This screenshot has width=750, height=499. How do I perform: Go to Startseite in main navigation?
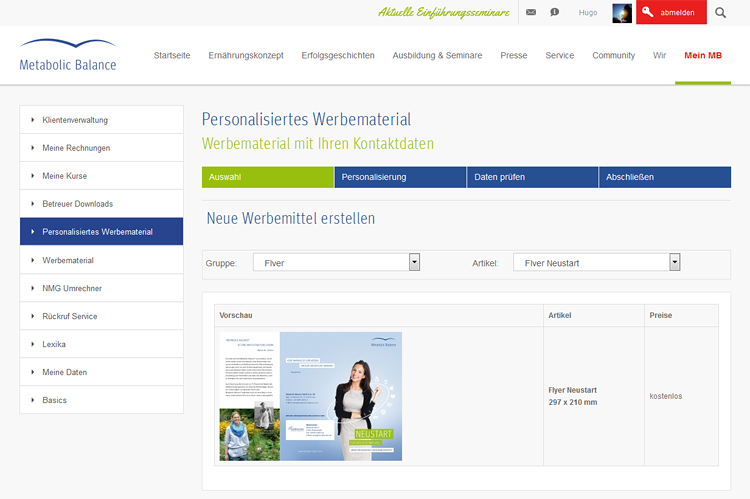172,55
